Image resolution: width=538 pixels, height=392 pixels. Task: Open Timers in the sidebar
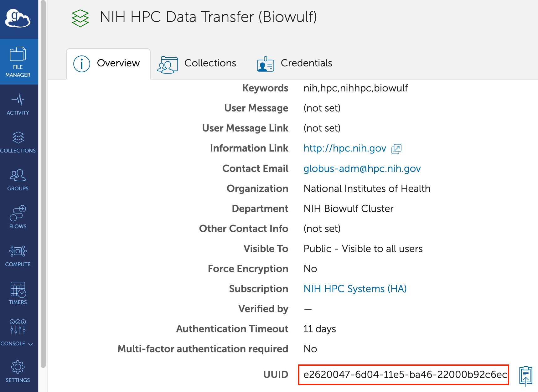pyautogui.click(x=18, y=293)
